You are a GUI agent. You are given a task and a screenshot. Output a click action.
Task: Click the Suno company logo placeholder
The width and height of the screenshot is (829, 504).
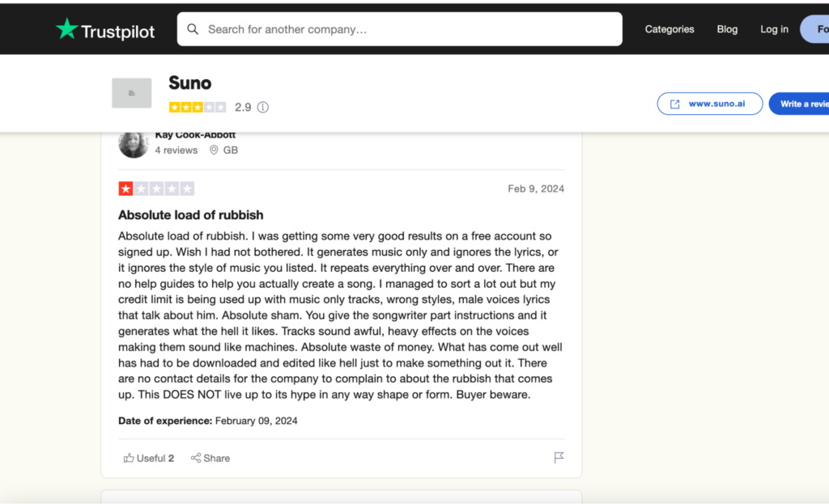click(132, 93)
